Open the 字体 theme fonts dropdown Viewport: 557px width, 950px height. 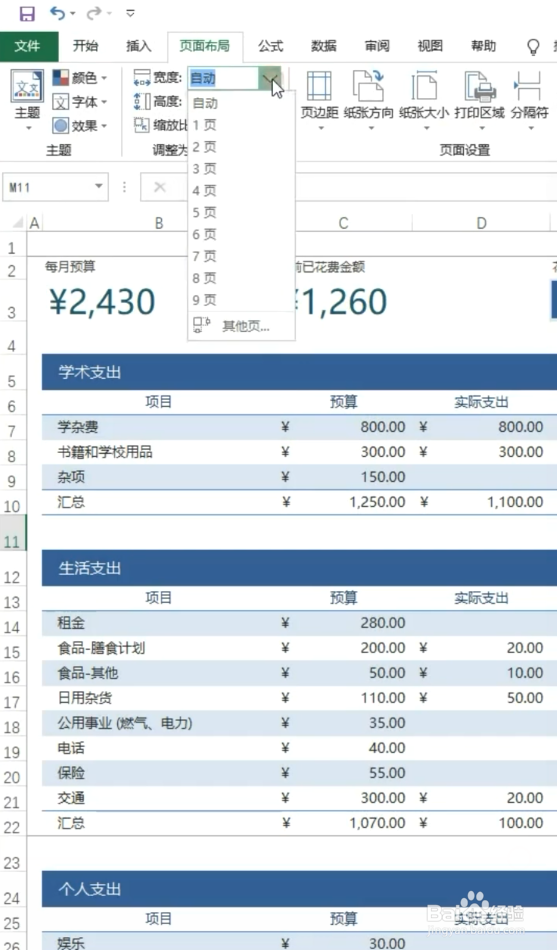[80, 102]
